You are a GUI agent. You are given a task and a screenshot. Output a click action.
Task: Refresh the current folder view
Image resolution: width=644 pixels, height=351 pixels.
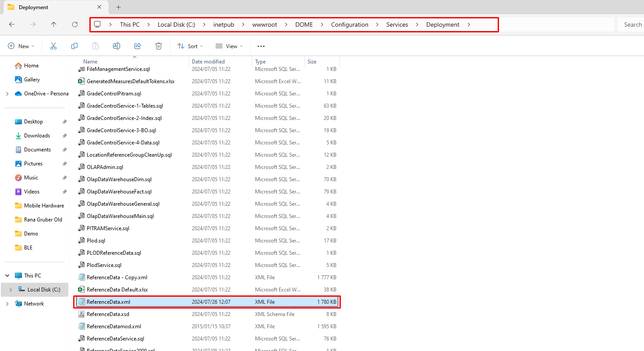click(x=75, y=25)
